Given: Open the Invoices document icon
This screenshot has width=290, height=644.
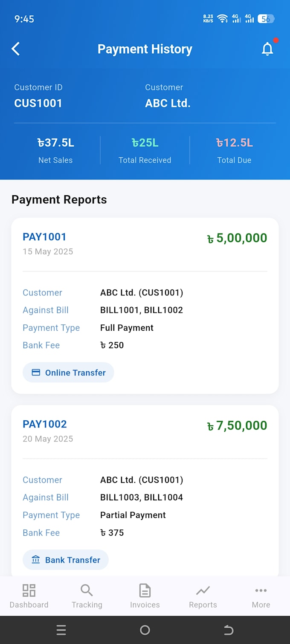Looking at the screenshot, I should click(x=145, y=590).
